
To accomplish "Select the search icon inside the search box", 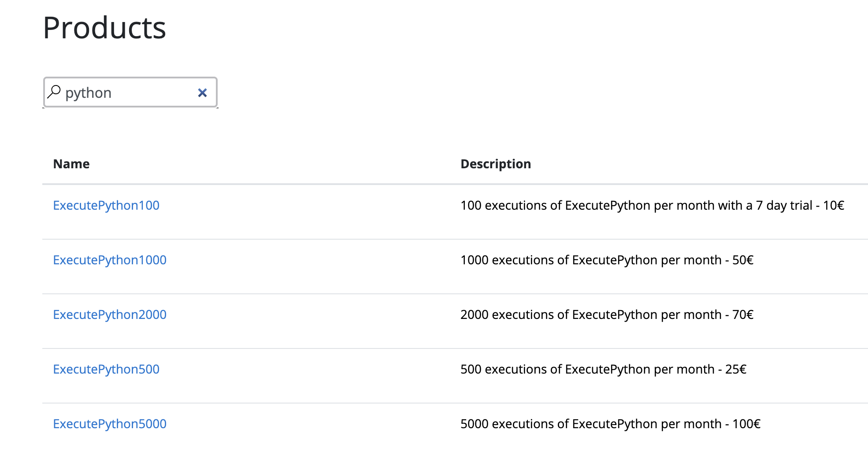I will 55,91.
